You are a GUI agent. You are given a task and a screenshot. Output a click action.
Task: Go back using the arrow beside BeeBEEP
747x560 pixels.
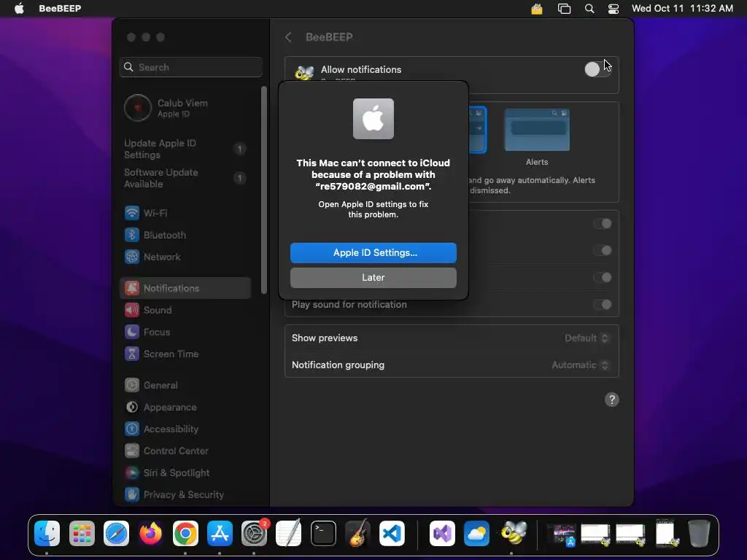pyautogui.click(x=288, y=37)
